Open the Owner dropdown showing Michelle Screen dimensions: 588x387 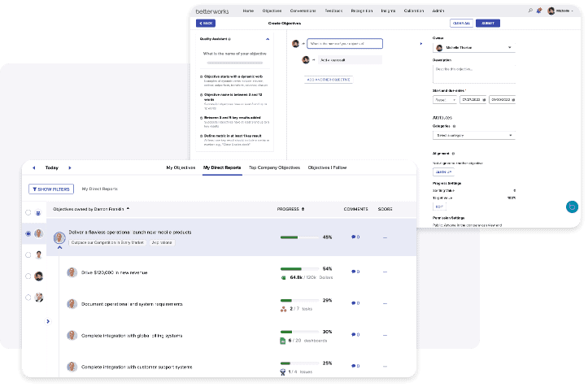coord(474,48)
